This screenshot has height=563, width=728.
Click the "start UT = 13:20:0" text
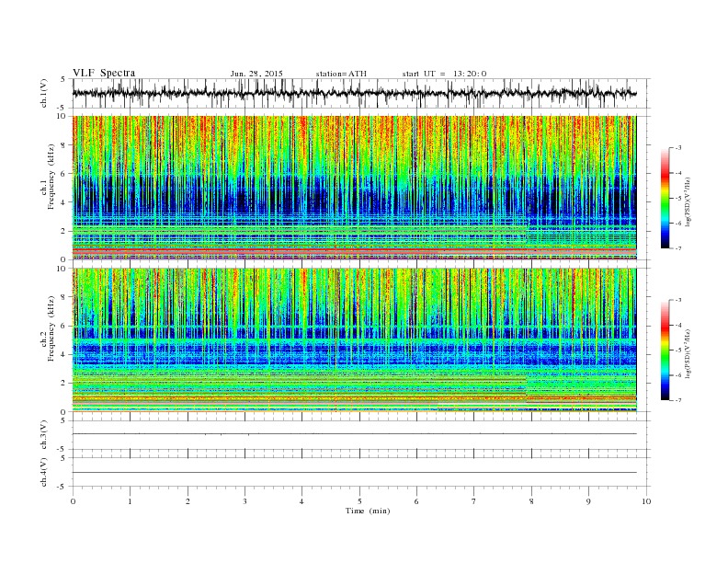(x=444, y=74)
